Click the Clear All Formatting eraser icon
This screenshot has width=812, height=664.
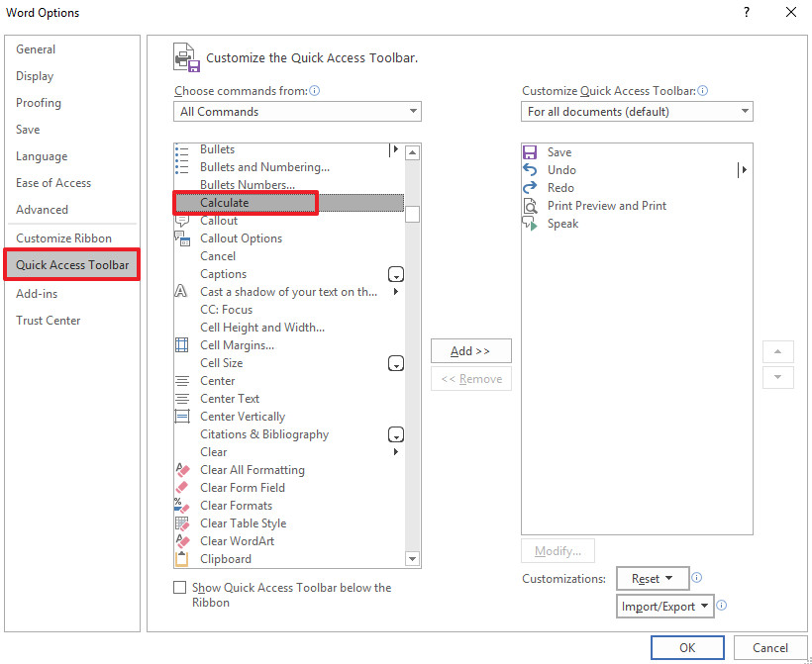tap(182, 470)
